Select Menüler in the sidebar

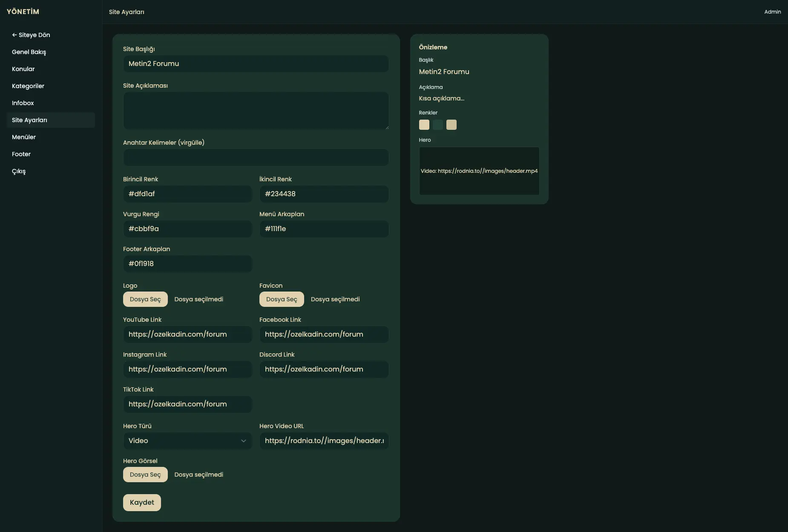pos(24,137)
